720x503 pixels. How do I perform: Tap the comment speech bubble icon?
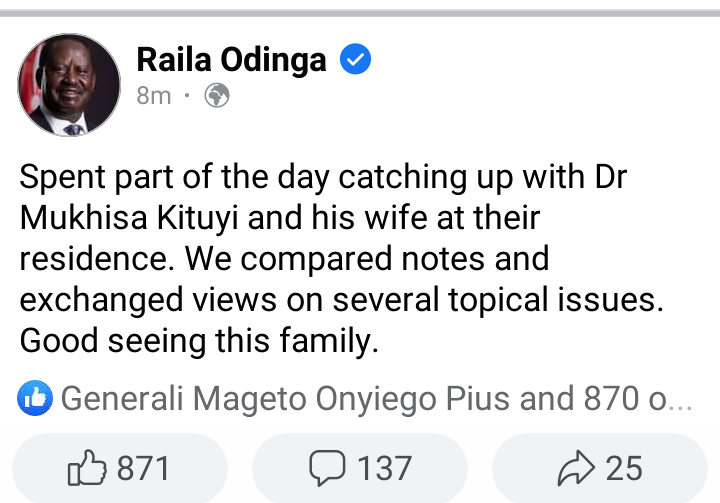click(x=328, y=467)
